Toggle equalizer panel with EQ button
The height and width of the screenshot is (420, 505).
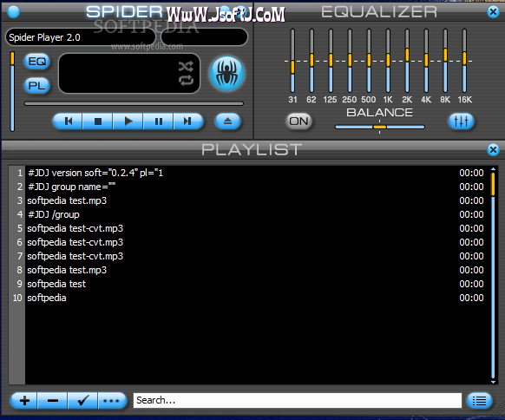click(37, 62)
